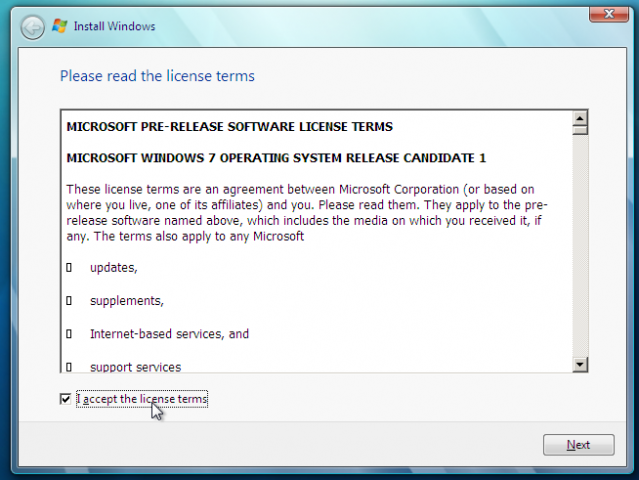Image resolution: width=639 pixels, height=480 pixels.
Task: Click the Next button
Action: [578, 445]
